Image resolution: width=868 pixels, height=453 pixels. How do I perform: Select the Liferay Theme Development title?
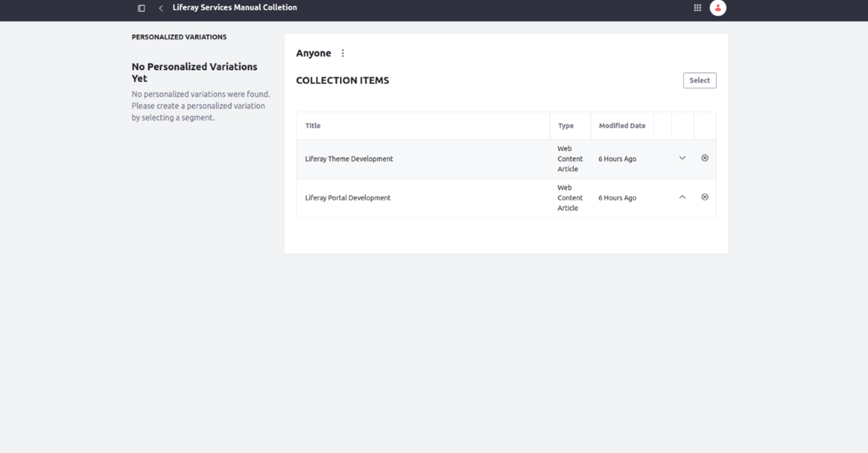point(349,159)
